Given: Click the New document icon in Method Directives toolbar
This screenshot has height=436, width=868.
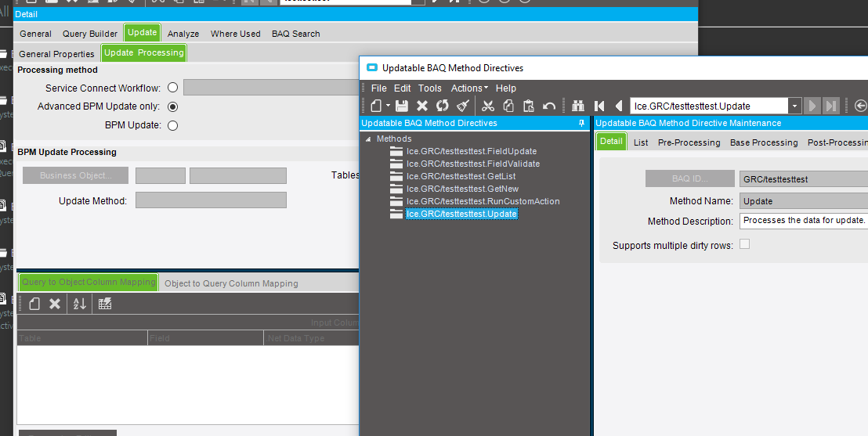Looking at the screenshot, I should (377, 106).
